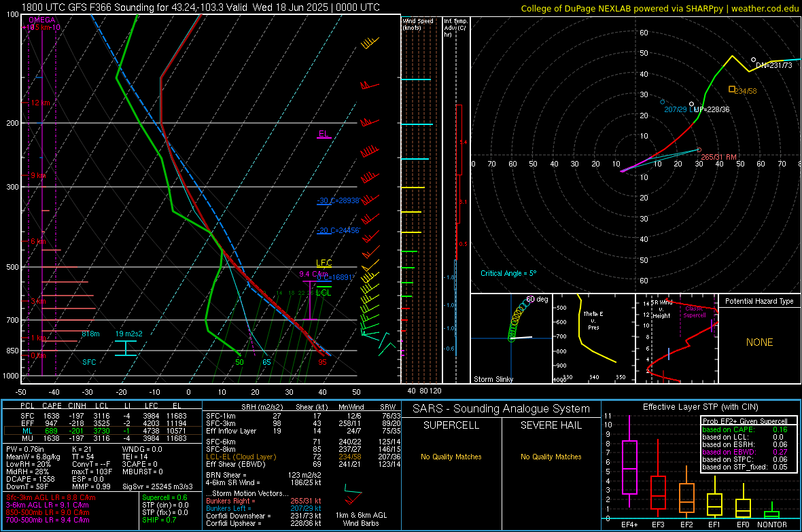
Task: Click the -30 C=28938' height label
Action: pos(338,200)
